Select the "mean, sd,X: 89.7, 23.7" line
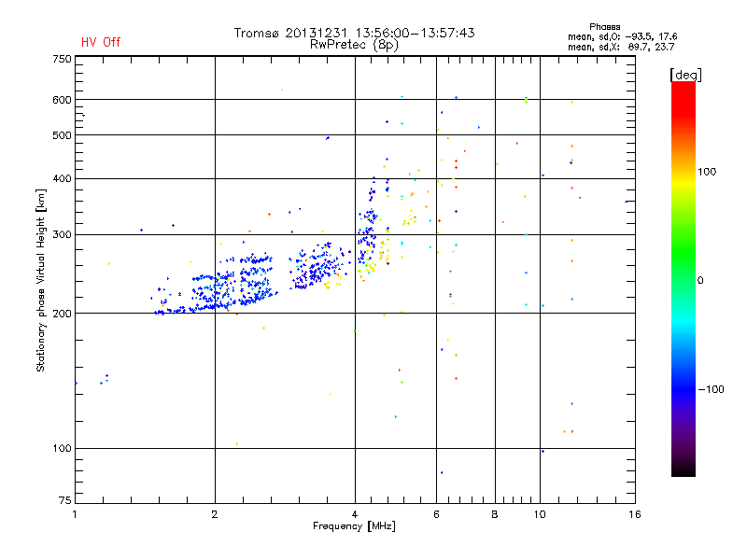The height and width of the screenshot is (560, 747). point(621,47)
